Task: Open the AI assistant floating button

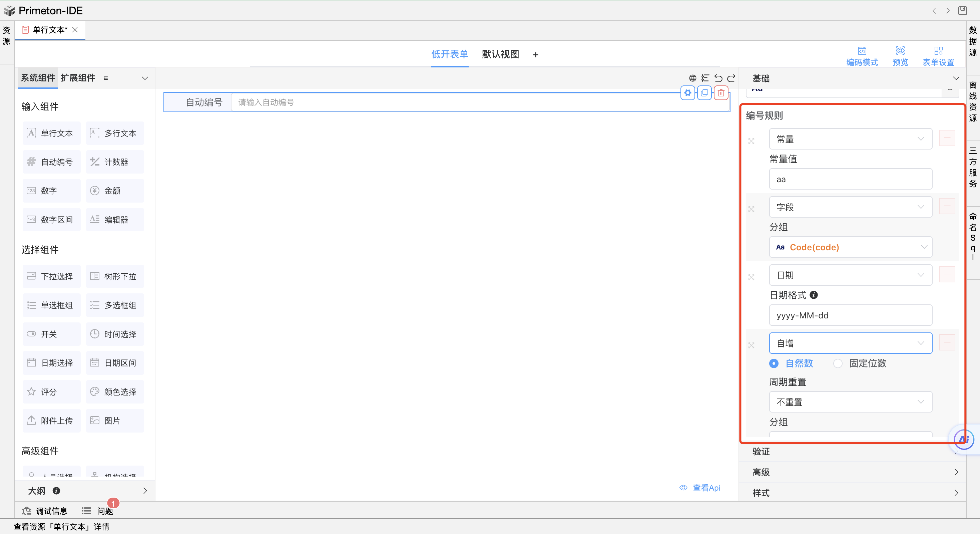Action: click(963, 440)
